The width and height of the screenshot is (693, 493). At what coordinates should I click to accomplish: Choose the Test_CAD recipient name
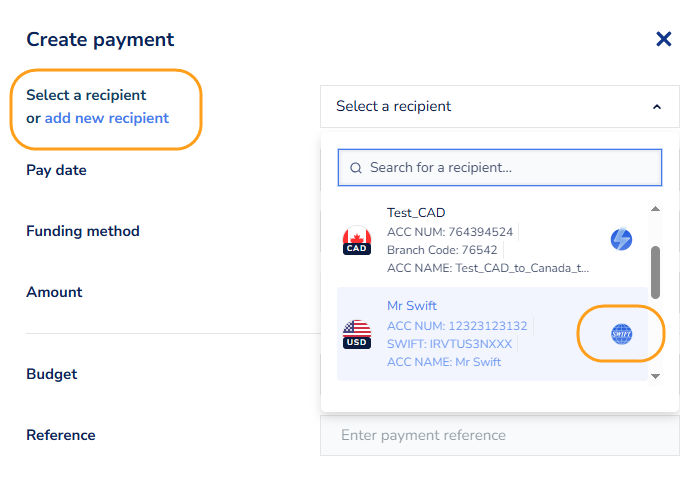click(416, 213)
